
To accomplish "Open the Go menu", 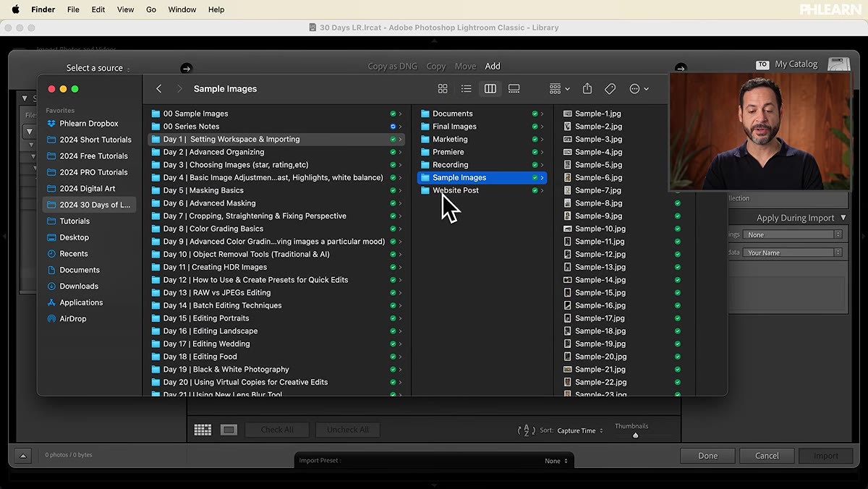I will (x=151, y=9).
